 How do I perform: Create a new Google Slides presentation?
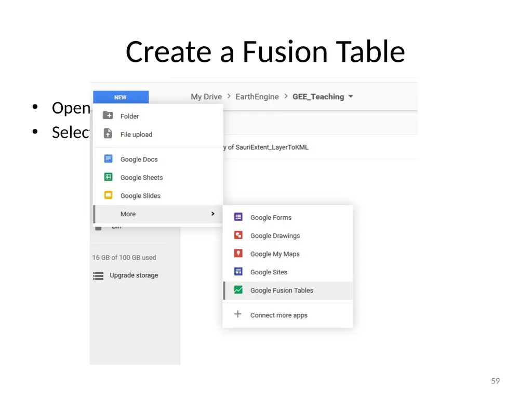point(158,196)
